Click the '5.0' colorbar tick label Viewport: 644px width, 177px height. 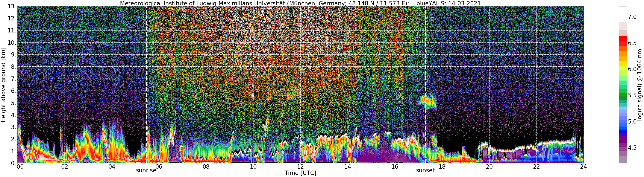pos(632,121)
